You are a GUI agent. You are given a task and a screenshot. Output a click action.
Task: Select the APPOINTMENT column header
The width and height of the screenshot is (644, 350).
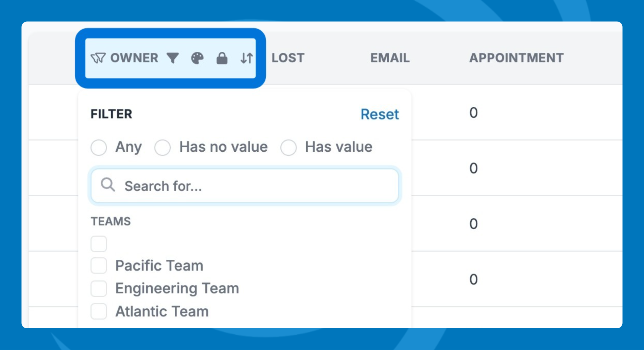point(516,58)
